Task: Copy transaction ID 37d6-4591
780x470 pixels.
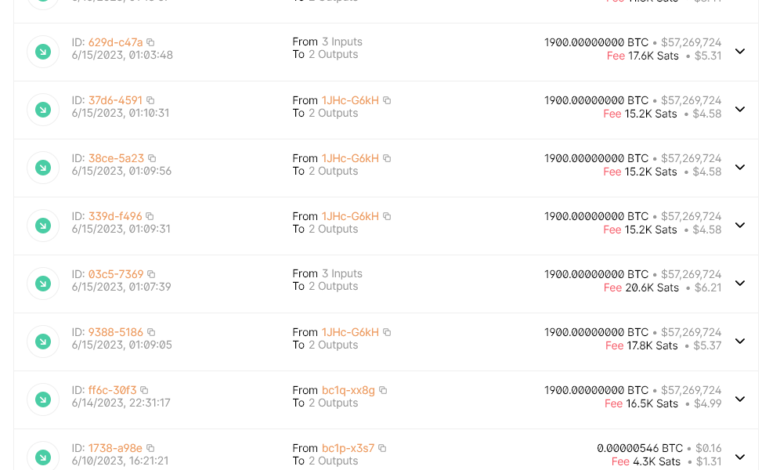Action: (x=151, y=101)
